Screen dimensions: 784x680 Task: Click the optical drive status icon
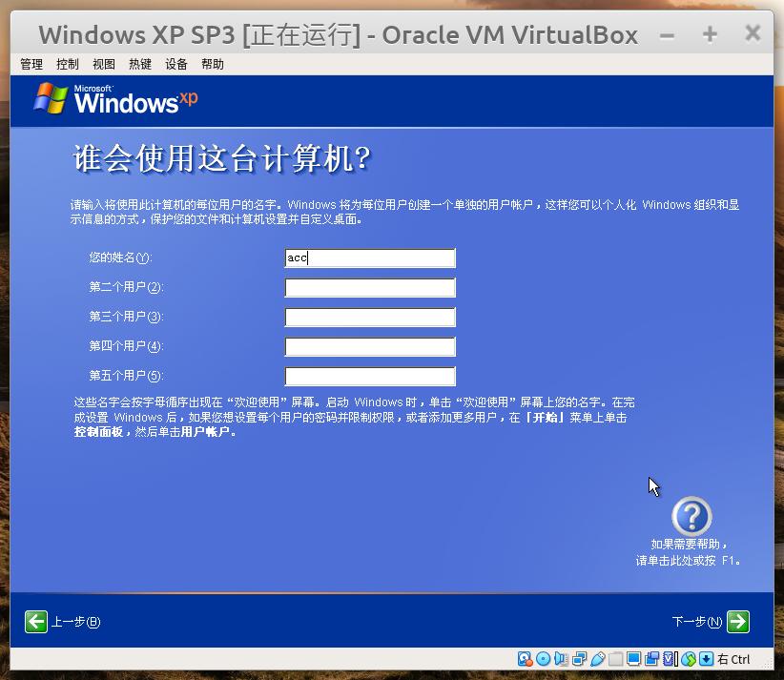pyautogui.click(x=544, y=658)
